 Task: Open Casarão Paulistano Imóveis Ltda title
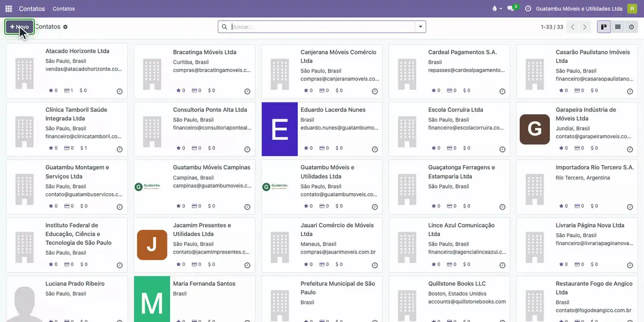593,56
